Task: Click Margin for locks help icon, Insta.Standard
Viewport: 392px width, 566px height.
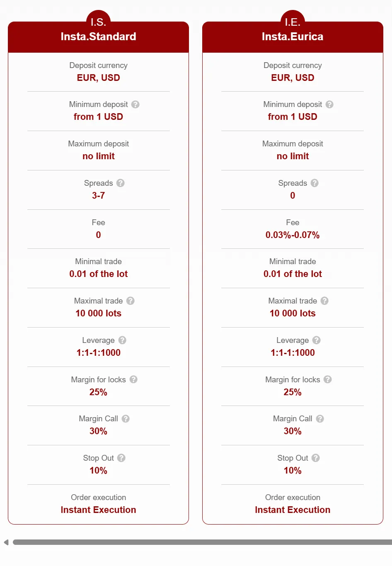Action: click(x=133, y=379)
